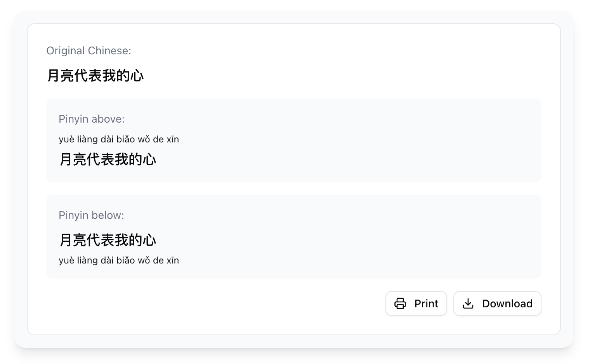The image size is (590, 364).
Task: Click the 'Pinyin above:' label
Action: (x=92, y=119)
